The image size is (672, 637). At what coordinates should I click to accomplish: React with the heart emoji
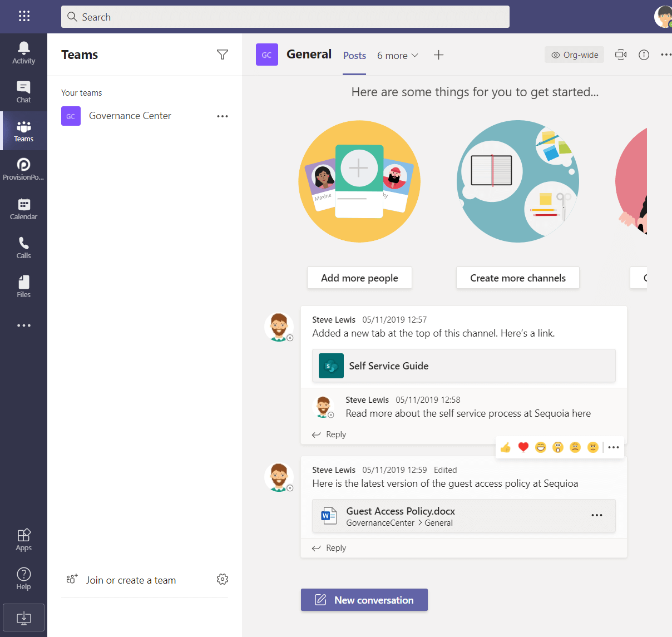(523, 447)
